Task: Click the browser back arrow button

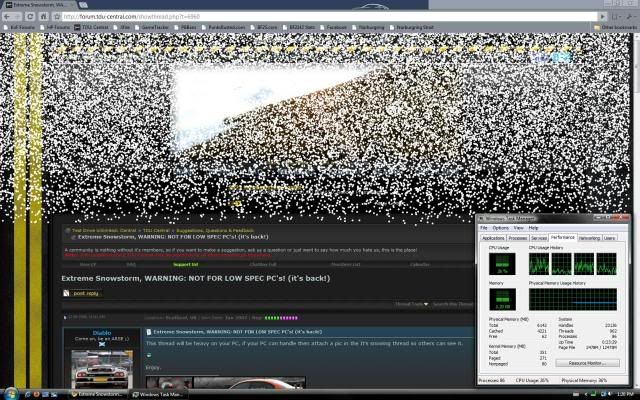Action: pyautogui.click(x=8, y=16)
